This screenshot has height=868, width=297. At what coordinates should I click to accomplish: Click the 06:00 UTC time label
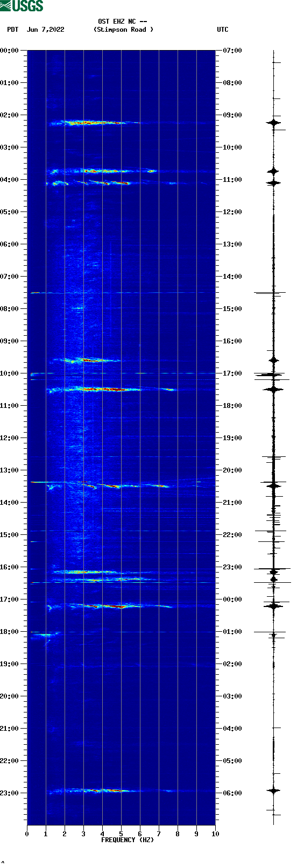[232, 793]
